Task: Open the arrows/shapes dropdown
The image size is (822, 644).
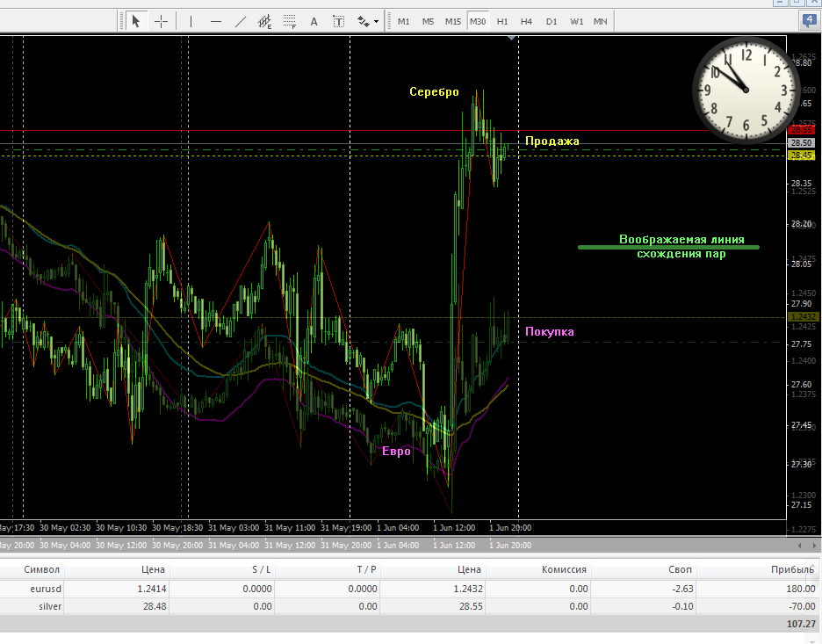Action: (369, 21)
